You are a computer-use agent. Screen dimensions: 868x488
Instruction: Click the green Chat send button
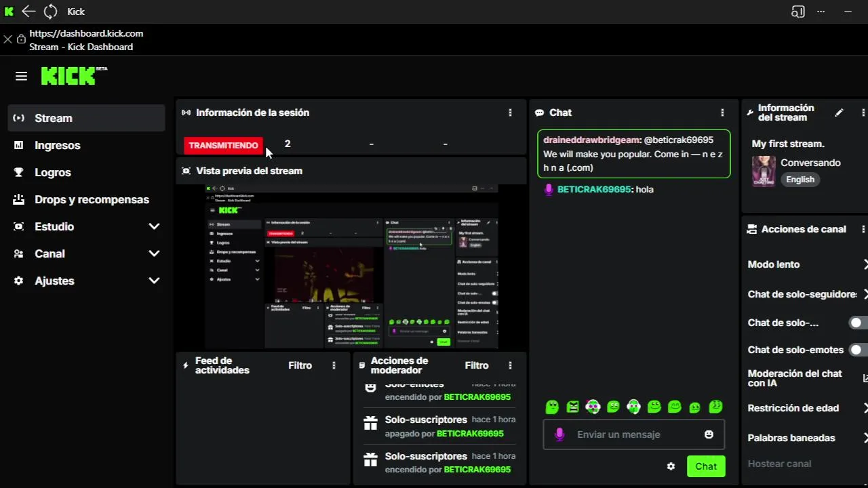coord(705,466)
